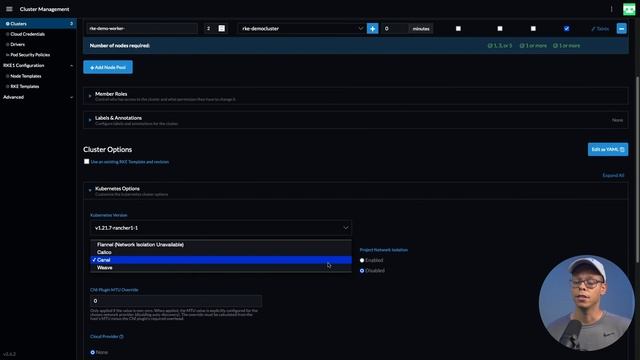Open the Clusters sidebar item
This screenshot has height=360, width=640.
[x=38, y=24]
